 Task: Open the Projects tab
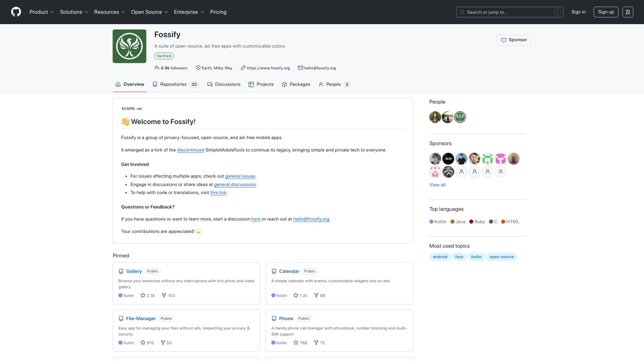coord(261,84)
